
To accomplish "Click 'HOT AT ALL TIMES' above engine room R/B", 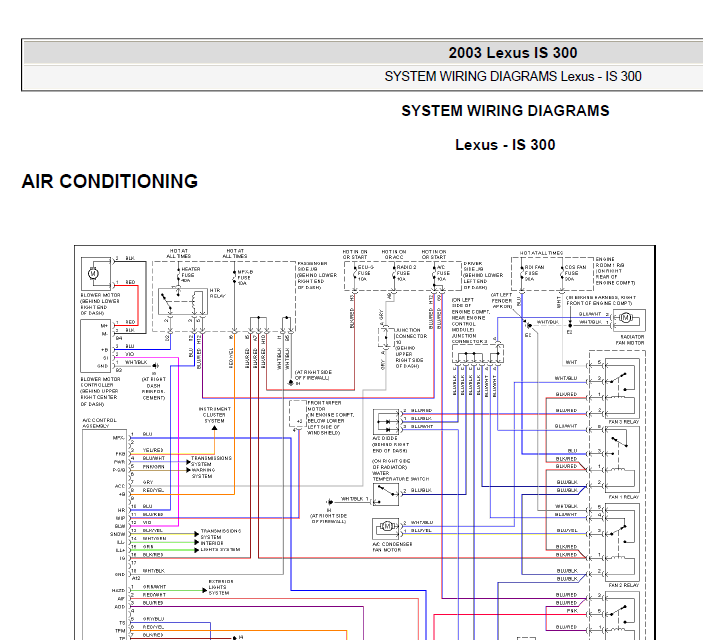I will click(x=541, y=253).
